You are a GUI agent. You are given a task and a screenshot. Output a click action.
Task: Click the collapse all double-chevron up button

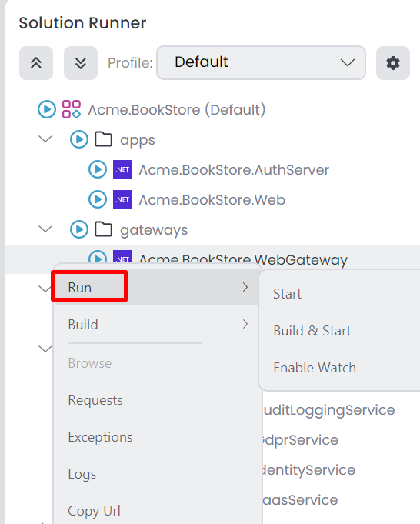coord(36,63)
